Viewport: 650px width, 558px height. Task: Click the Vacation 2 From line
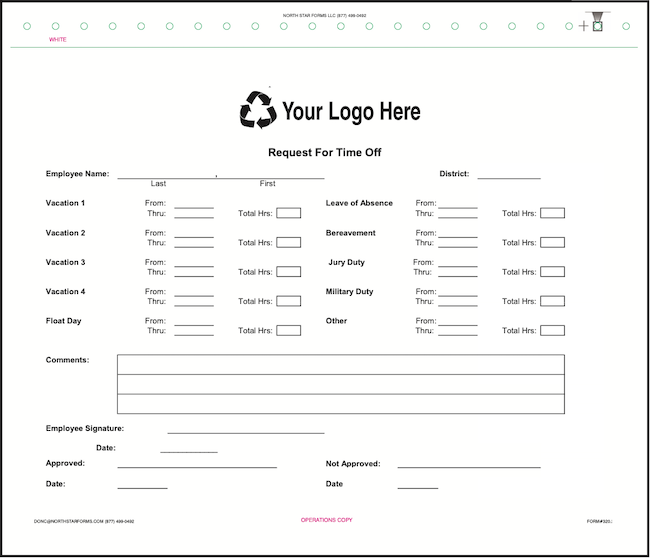point(194,233)
